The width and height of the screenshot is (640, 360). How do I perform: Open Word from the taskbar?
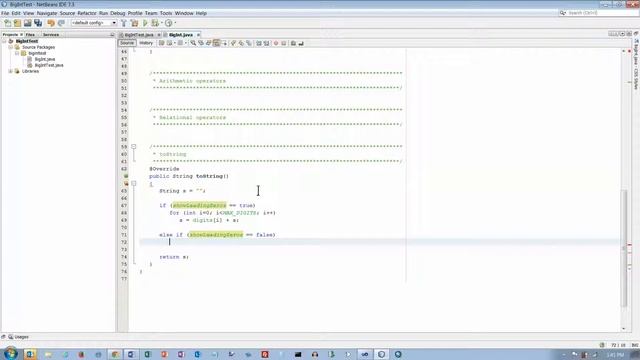(131, 354)
